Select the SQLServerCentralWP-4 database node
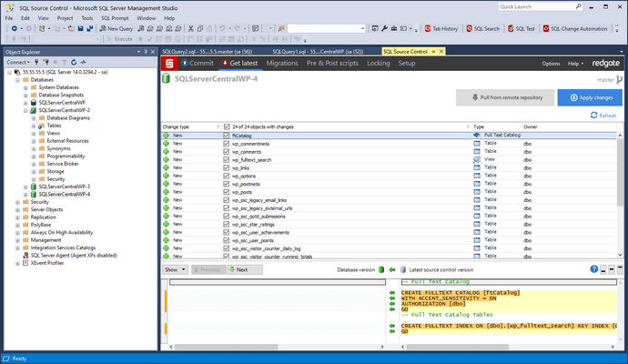The image size is (628, 364). pos(64,194)
